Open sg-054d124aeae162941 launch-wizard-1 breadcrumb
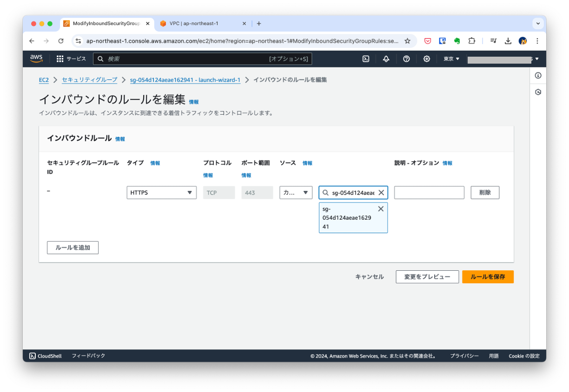This screenshot has width=569, height=392. [185, 80]
